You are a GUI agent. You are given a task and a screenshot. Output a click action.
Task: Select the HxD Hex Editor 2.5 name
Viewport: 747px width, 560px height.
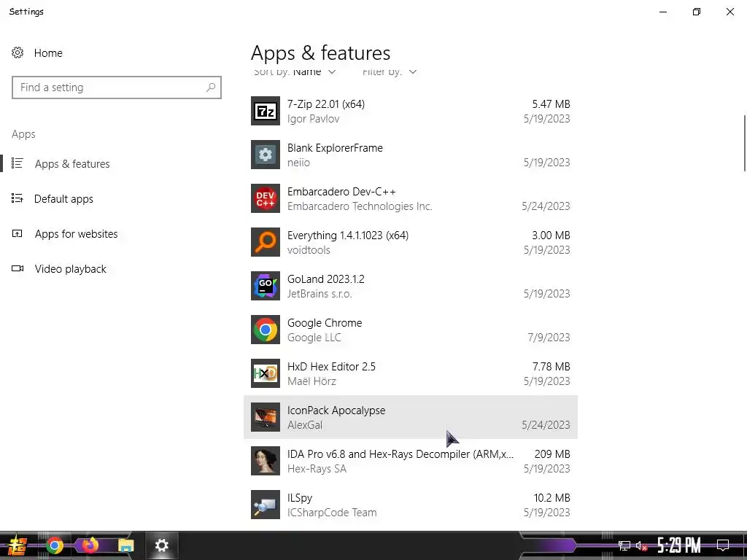[x=331, y=367]
